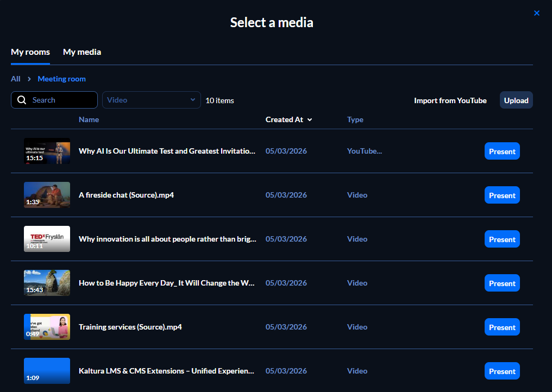Select title A fireside chat (Source).mp4
This screenshot has width=552, height=392.
[x=127, y=195]
